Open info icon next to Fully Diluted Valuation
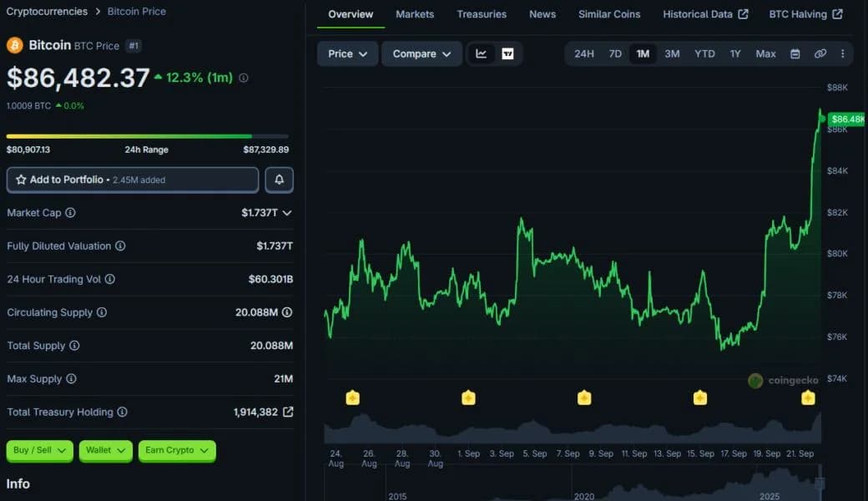Image resolution: width=868 pixels, height=501 pixels. pyautogui.click(x=120, y=245)
